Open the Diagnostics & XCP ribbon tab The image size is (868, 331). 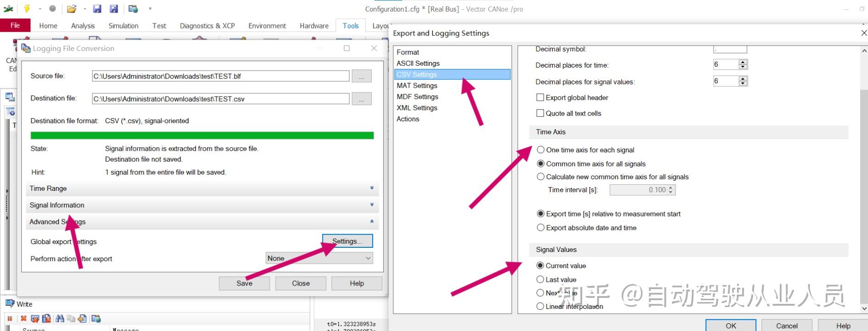pyautogui.click(x=207, y=26)
